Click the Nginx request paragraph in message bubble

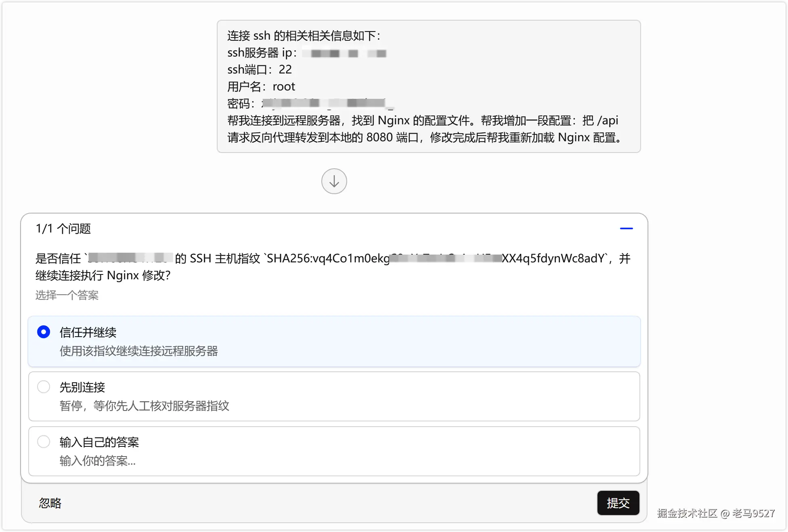click(x=424, y=129)
